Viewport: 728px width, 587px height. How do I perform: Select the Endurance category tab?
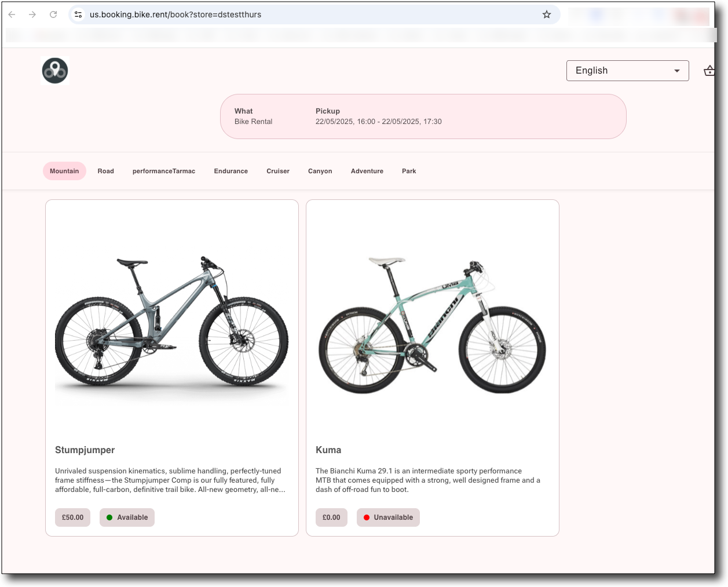(231, 171)
